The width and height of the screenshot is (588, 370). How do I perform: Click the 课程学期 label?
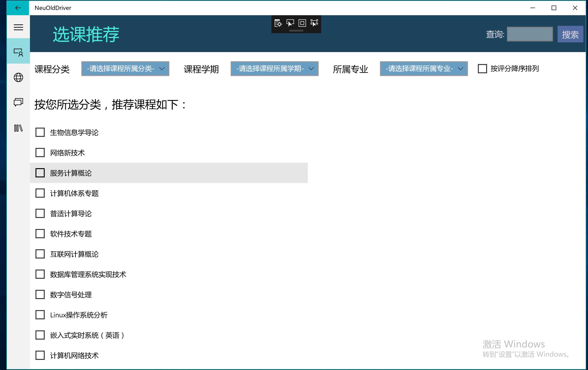tap(201, 69)
